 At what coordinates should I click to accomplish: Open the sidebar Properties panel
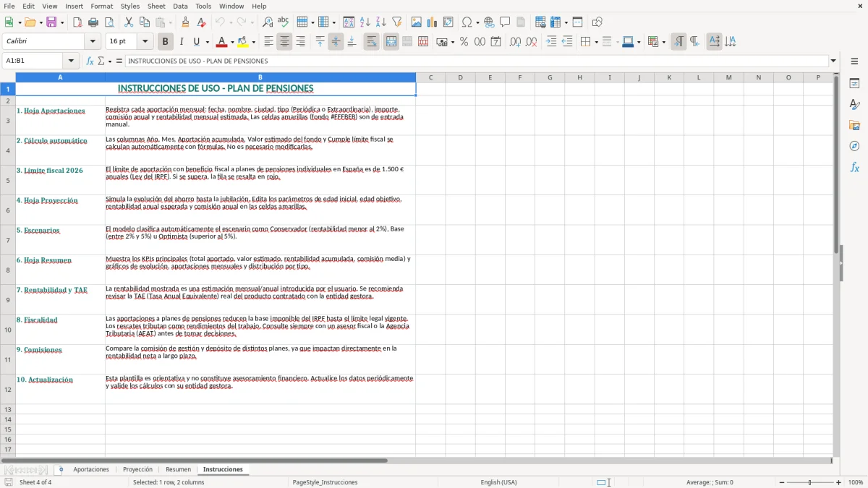click(x=854, y=83)
